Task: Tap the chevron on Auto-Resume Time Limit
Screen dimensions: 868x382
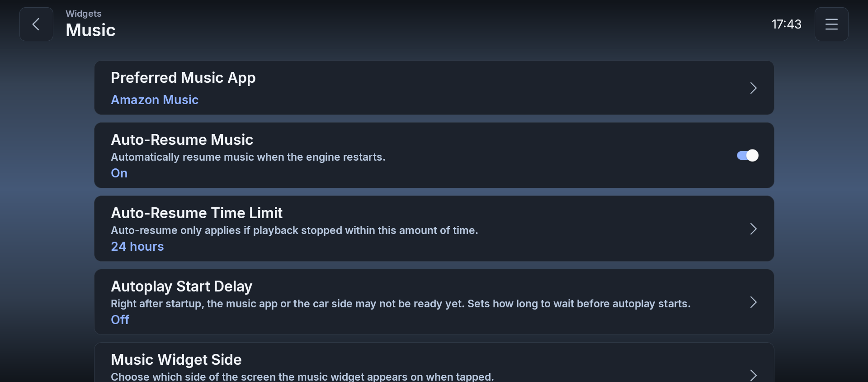Action: pos(753,229)
